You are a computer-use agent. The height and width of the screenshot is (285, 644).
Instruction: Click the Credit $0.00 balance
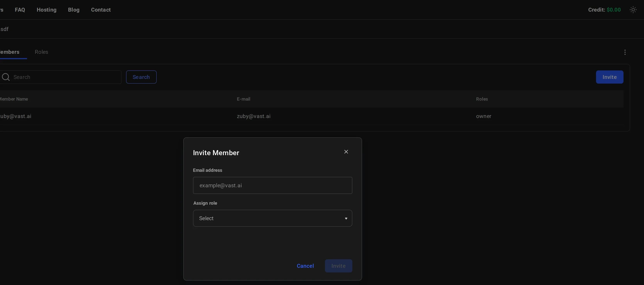(604, 10)
